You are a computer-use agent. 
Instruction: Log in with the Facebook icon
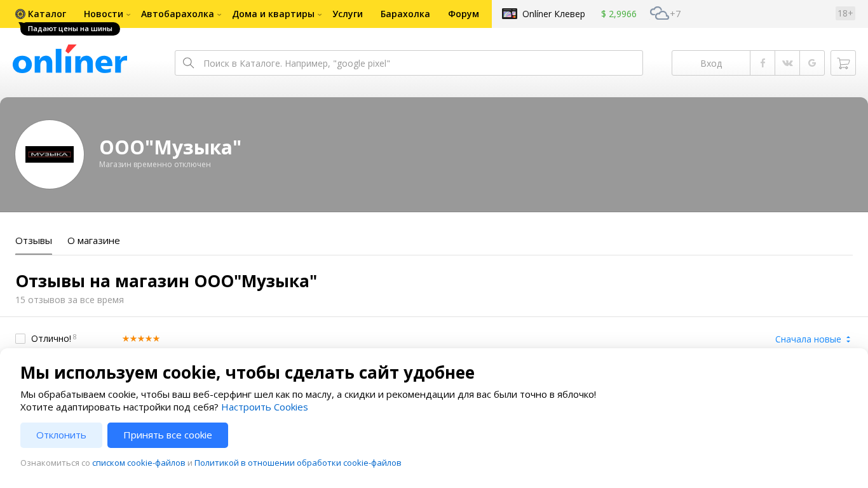[x=763, y=63]
